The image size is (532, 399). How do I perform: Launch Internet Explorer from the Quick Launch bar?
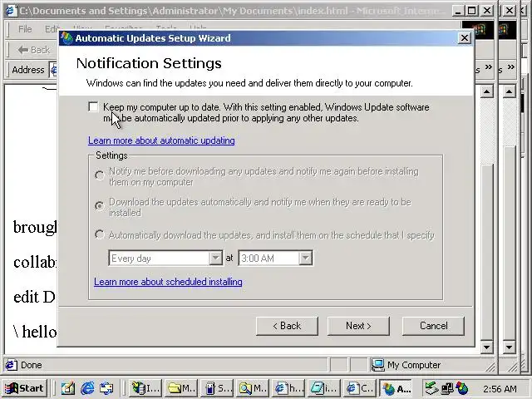pyautogui.click(x=87, y=388)
